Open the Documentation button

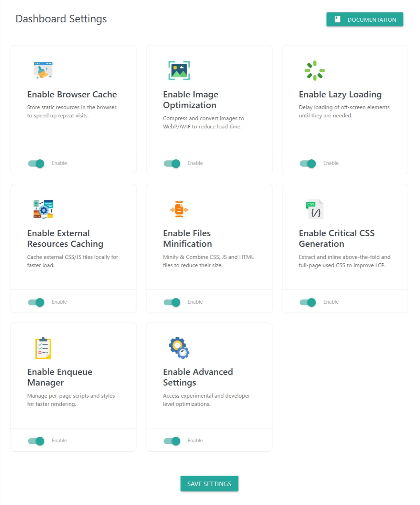click(365, 19)
